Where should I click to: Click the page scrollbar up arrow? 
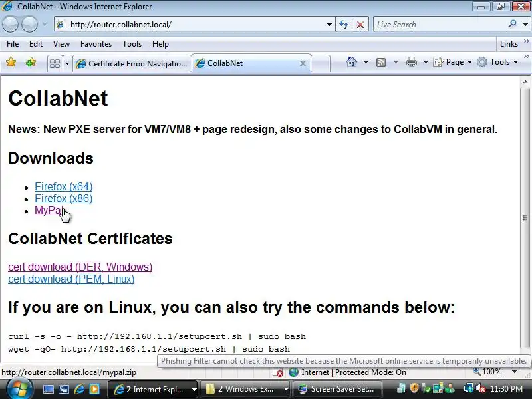525,82
